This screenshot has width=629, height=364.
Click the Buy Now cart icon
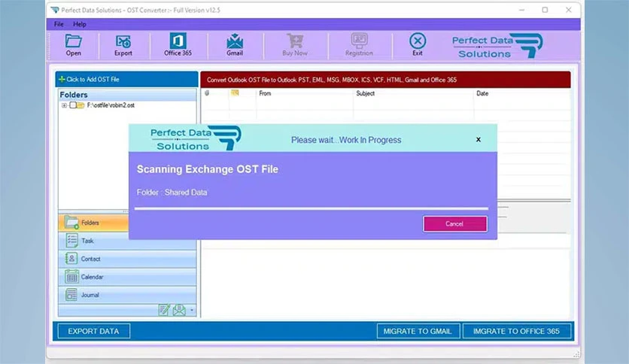tap(295, 45)
